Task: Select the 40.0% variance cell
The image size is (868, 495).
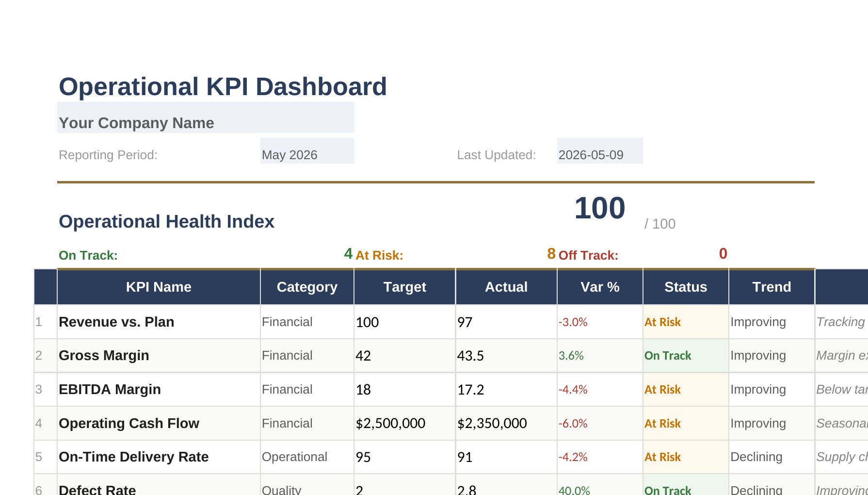Action: [x=600, y=485]
